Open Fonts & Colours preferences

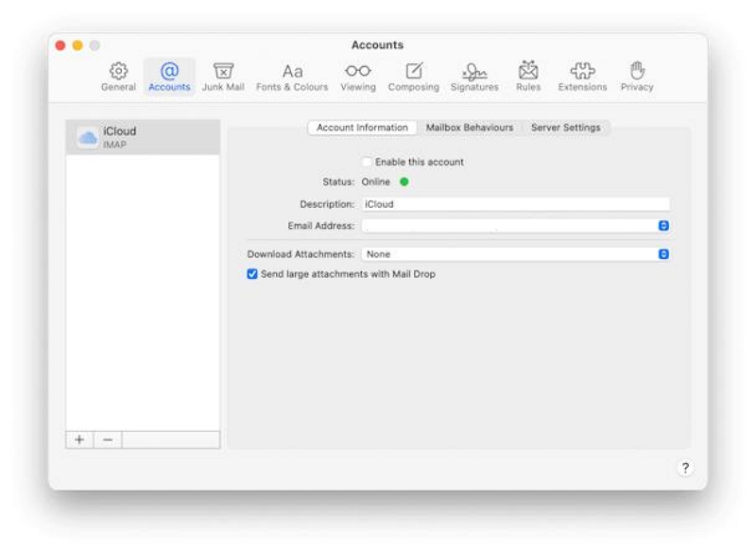(x=292, y=78)
